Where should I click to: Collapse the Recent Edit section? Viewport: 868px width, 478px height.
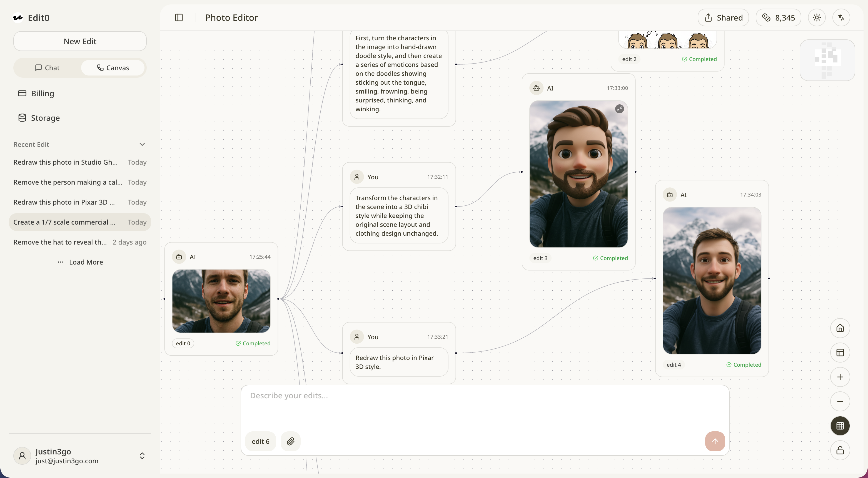[142, 144]
